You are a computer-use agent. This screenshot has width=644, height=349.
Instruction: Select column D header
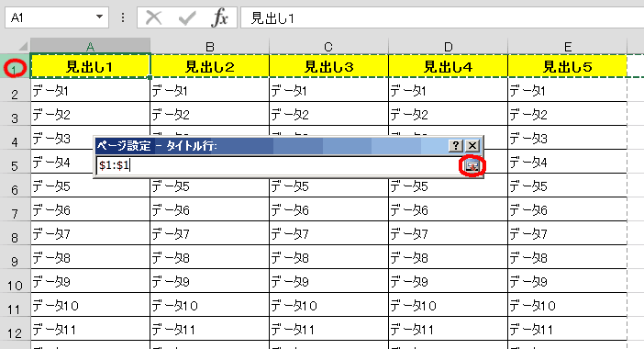pos(448,46)
